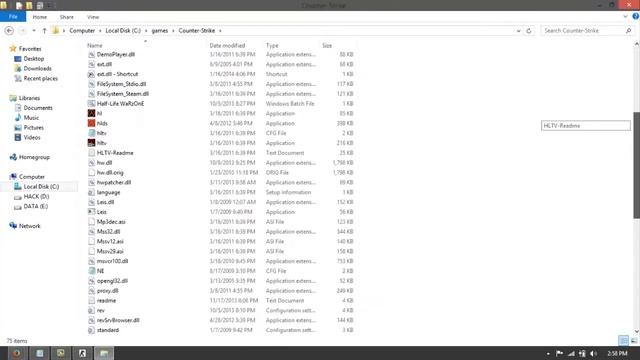
Task: Open the Videos library
Action: coord(32,138)
